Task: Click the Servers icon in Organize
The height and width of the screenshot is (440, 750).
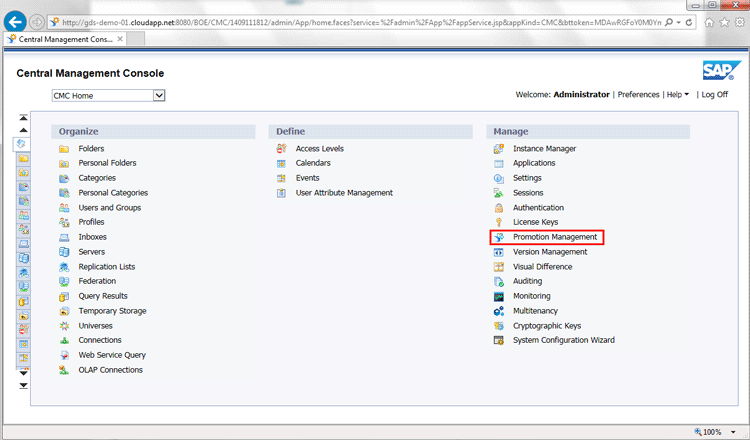Action: [64, 252]
